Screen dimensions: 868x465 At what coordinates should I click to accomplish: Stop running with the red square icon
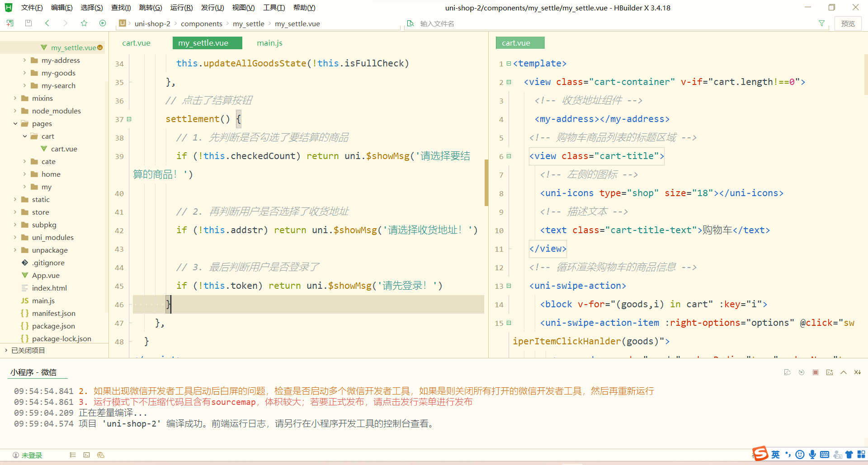point(816,372)
